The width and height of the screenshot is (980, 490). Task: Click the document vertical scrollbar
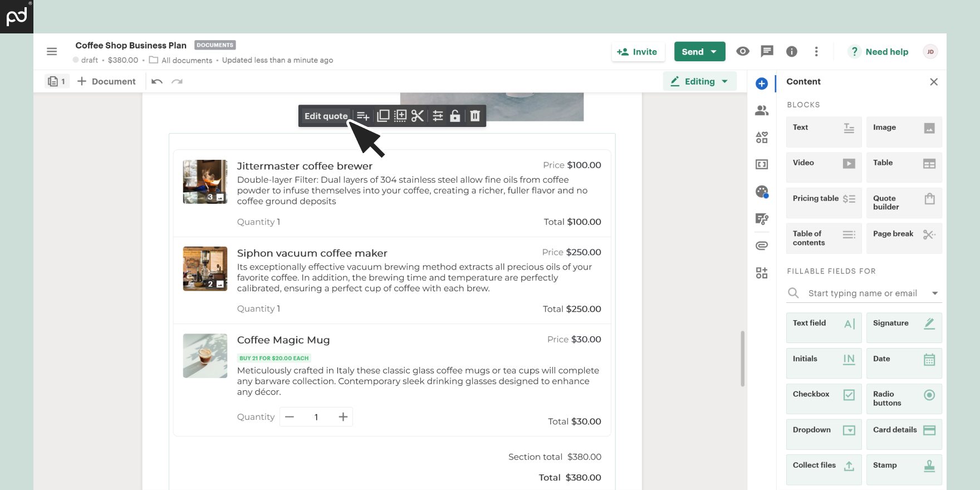[742, 359]
